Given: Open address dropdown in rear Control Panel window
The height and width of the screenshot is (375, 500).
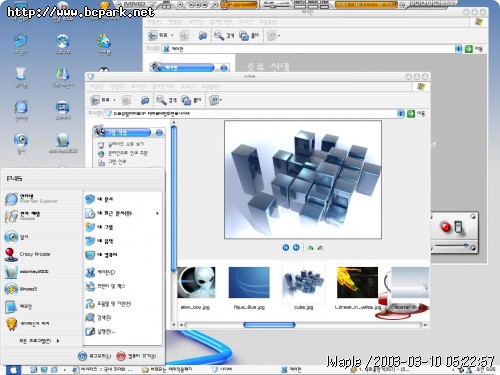Looking at the screenshot, I should click(459, 49).
